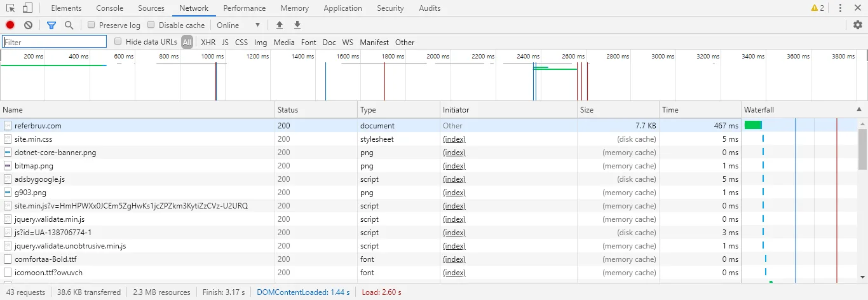Select the referbruv.com request row
The height and width of the screenshot is (300, 868).
428,126
